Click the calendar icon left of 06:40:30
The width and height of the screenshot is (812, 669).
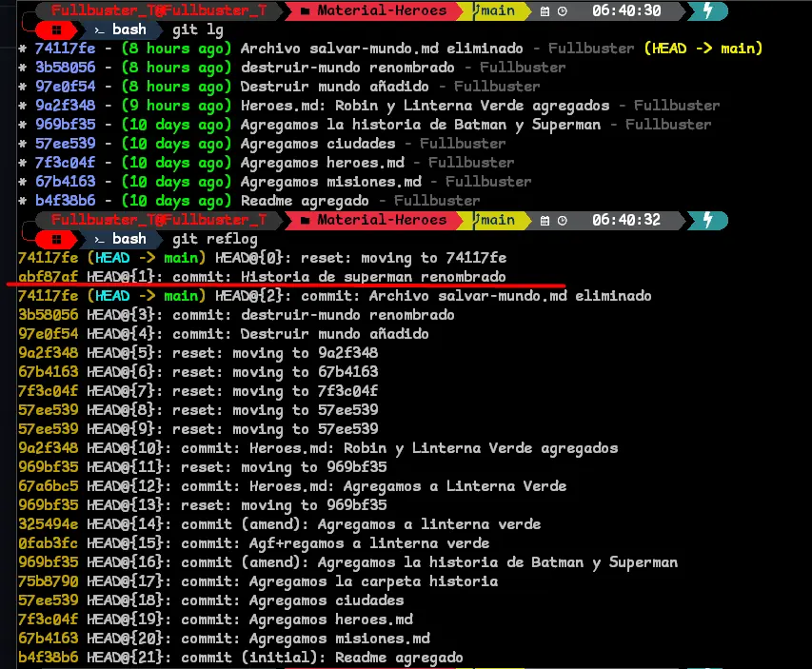(x=545, y=11)
